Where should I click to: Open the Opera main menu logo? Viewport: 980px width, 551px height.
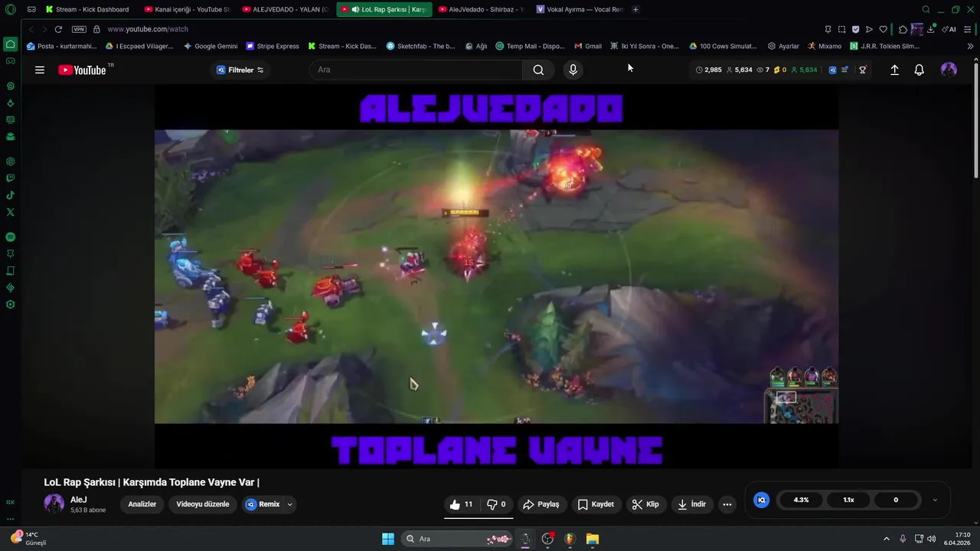(x=11, y=9)
